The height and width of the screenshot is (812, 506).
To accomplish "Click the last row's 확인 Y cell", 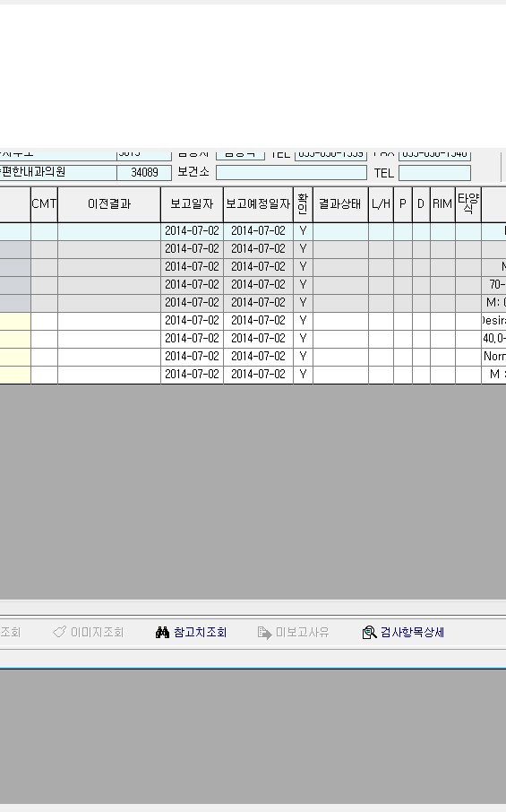I will 303,375.
